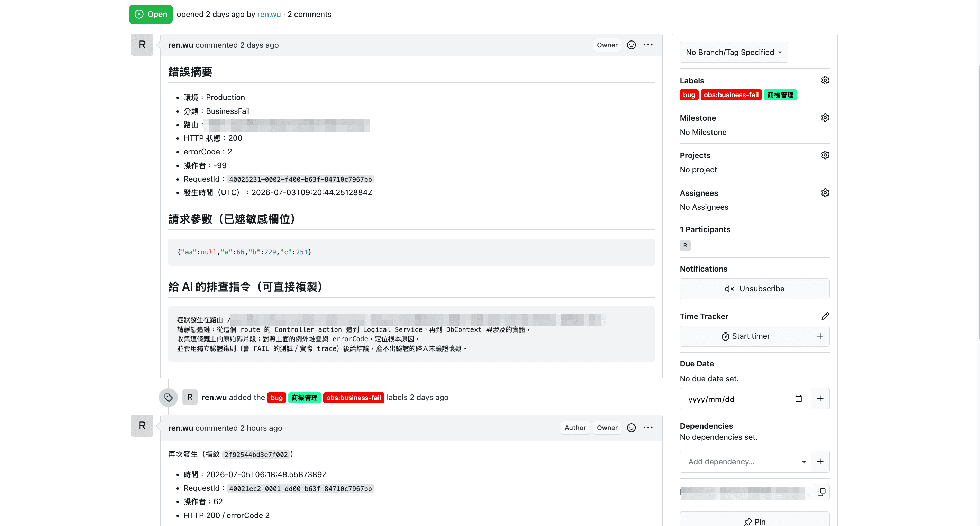Open reaction emoji picker on first comment
980x526 pixels.
pos(631,45)
